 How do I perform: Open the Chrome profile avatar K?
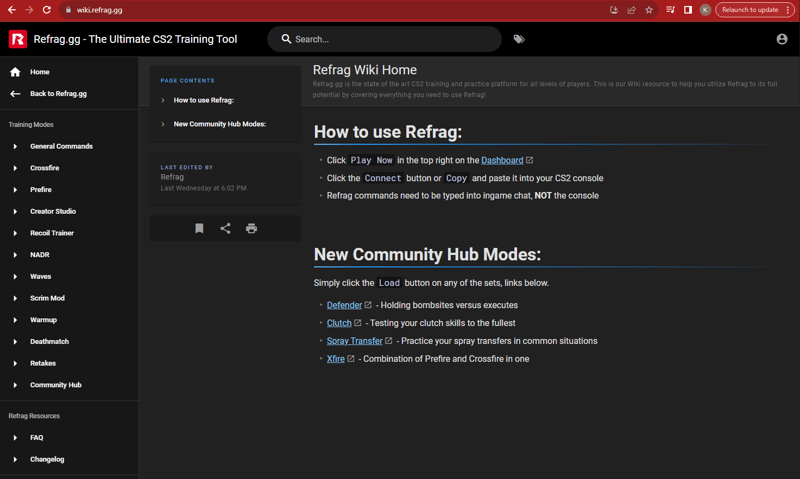[705, 10]
